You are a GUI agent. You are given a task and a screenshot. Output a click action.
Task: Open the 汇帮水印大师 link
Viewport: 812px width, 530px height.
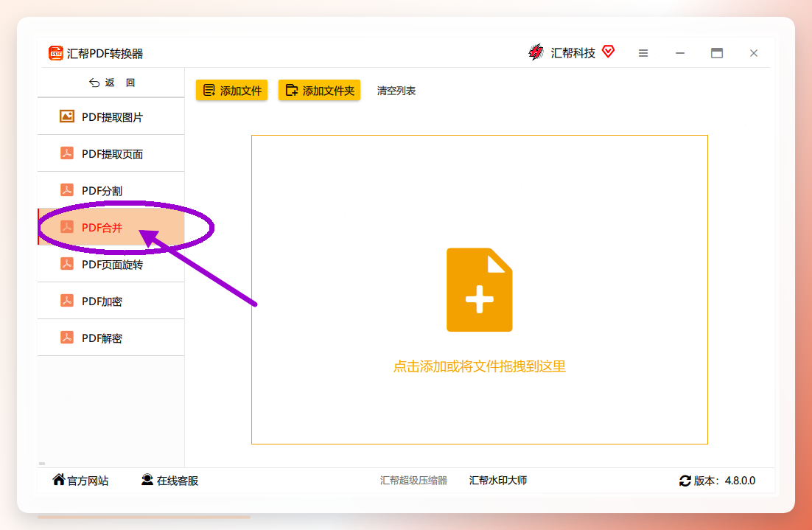tap(497, 481)
